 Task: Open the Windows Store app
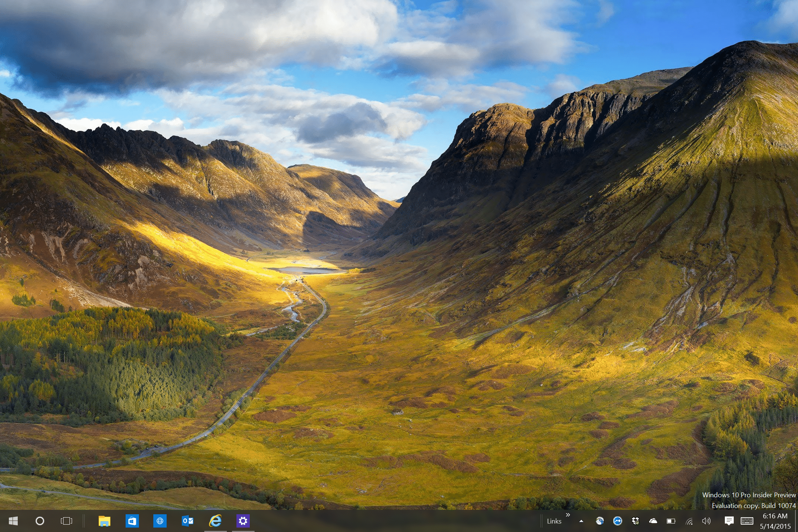point(132,521)
